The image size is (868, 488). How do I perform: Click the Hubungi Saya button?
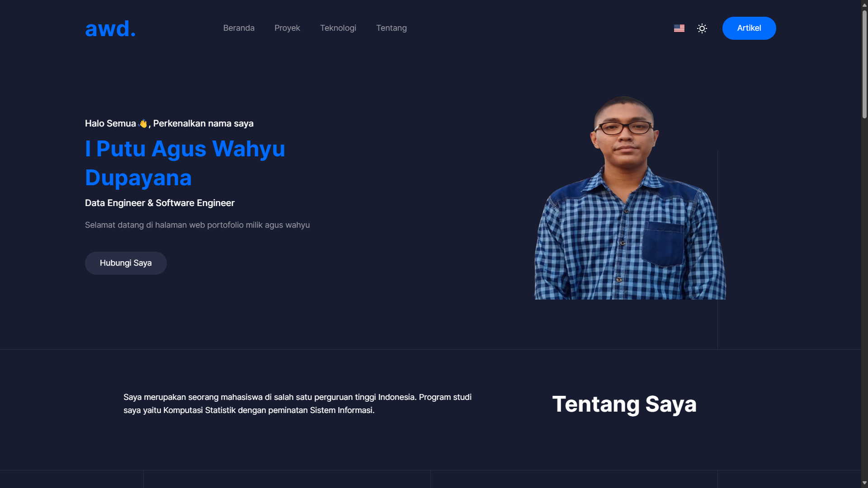click(126, 263)
